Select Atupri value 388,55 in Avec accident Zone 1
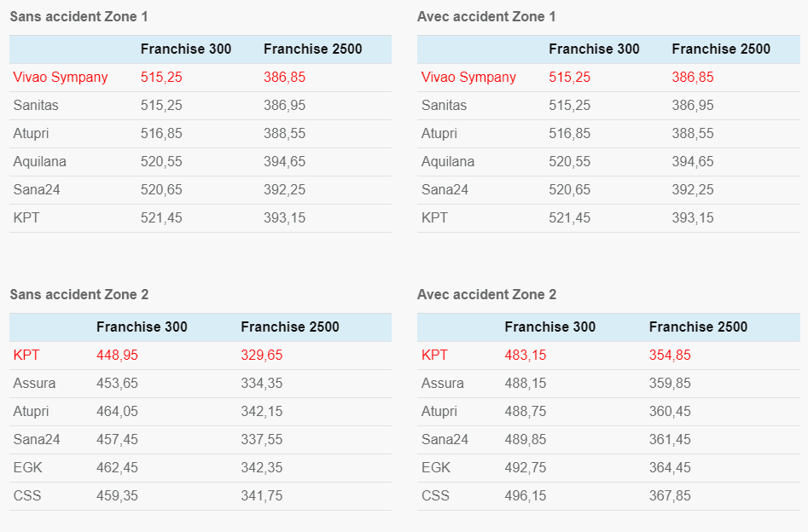Screen dimensions: 808x532 click(693, 133)
